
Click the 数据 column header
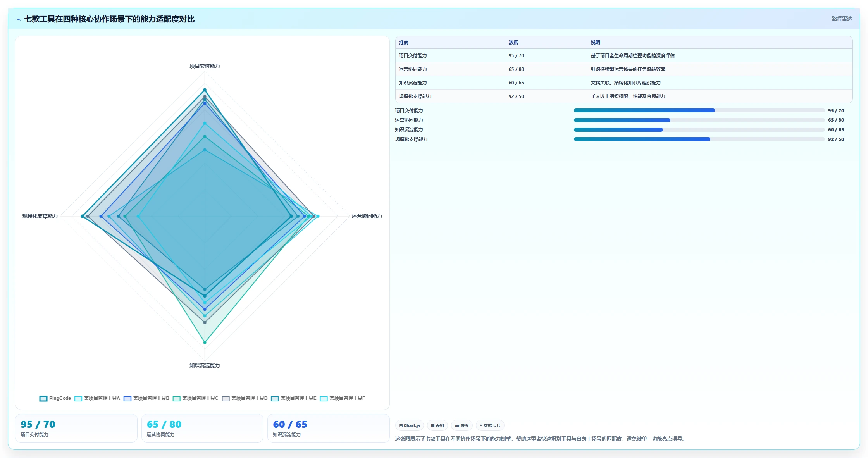(513, 43)
